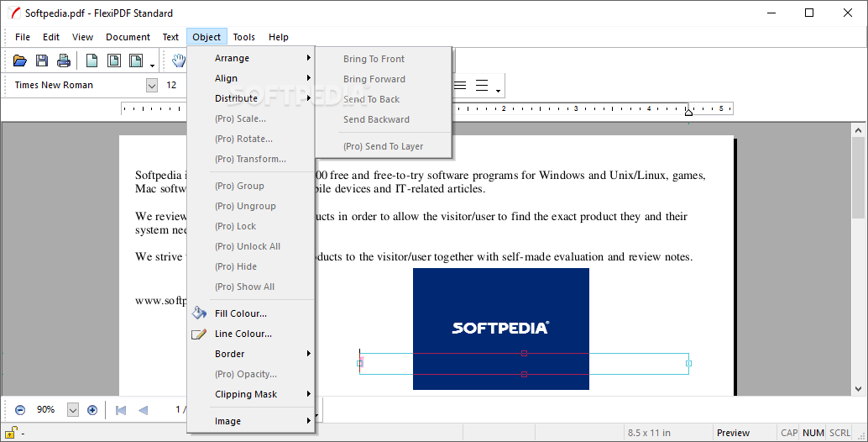Click the Fill Colour paint bucket icon
The height and width of the screenshot is (442, 868).
click(199, 313)
